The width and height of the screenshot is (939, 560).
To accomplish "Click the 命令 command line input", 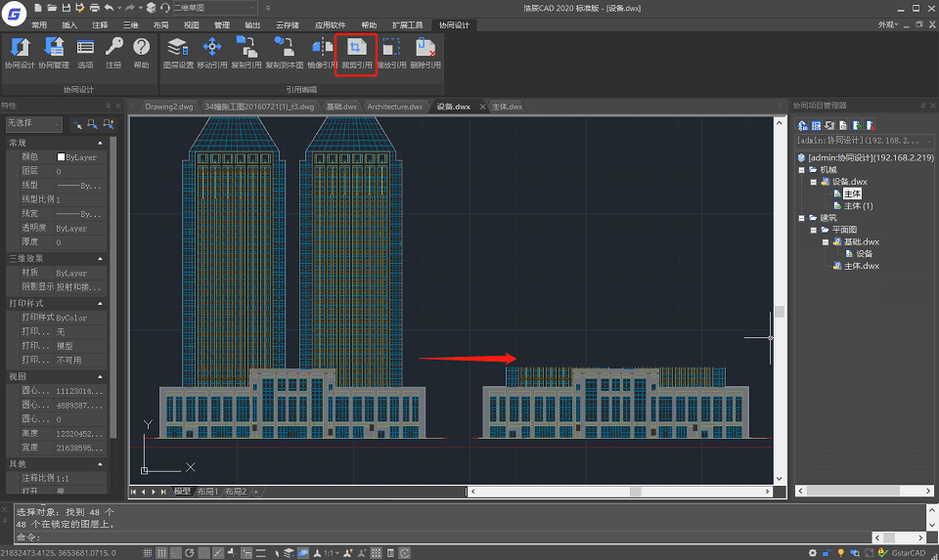I will click(x=443, y=537).
